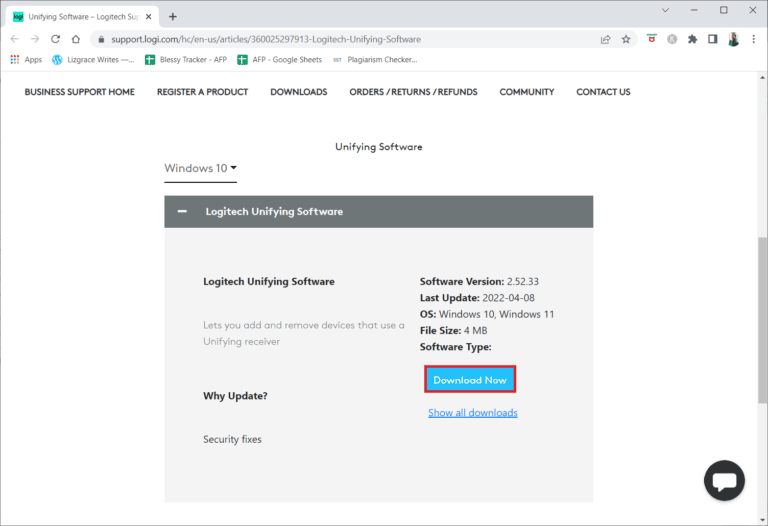Click the browser Back arrow
This screenshot has height=526, width=768.
[x=14, y=39]
